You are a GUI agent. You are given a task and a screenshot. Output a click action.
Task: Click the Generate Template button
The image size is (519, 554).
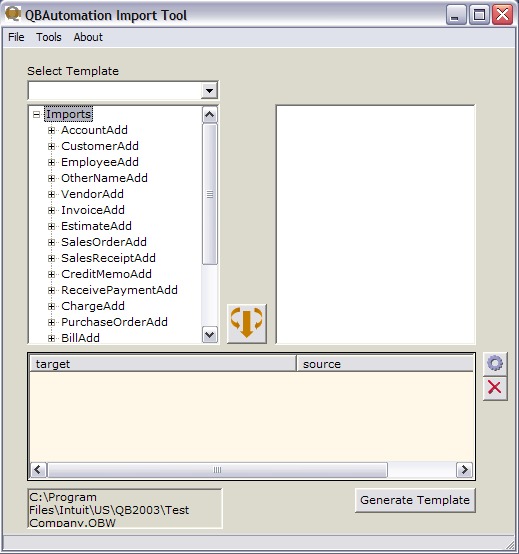415,500
